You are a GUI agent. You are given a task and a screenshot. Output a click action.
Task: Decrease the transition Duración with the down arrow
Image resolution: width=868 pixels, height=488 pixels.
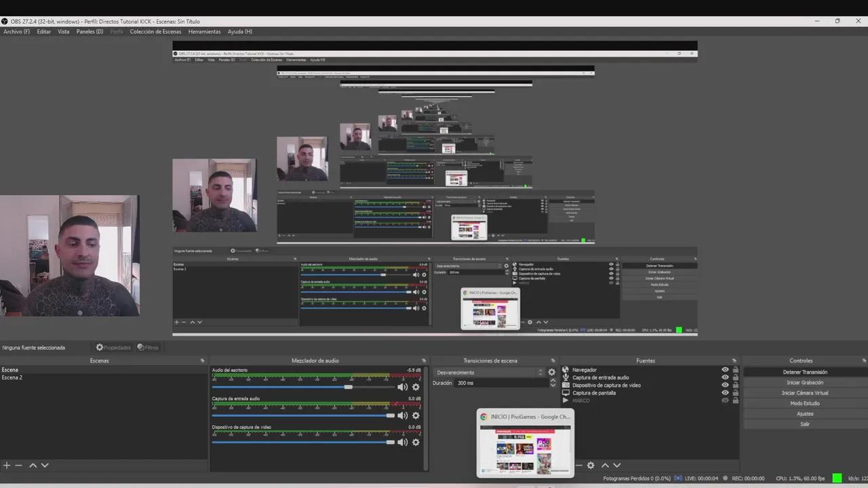coord(552,385)
